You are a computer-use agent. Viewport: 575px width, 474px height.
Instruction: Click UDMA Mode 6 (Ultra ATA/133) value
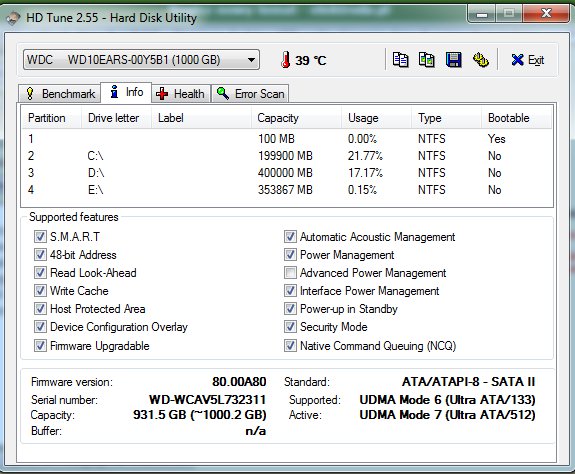[447, 399]
